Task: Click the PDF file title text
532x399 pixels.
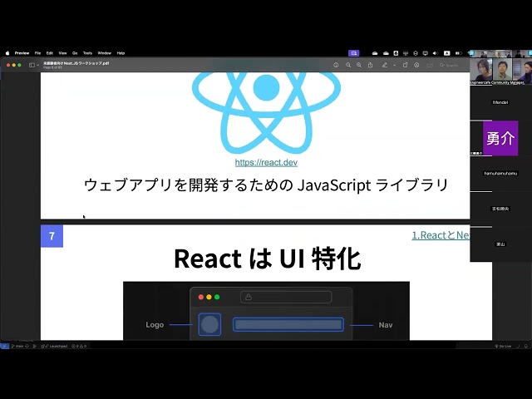Action: point(76,63)
